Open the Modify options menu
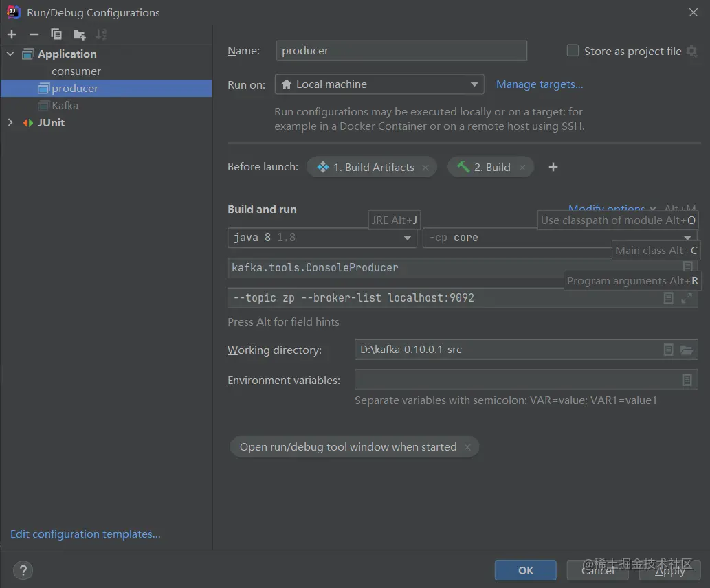 [612, 209]
